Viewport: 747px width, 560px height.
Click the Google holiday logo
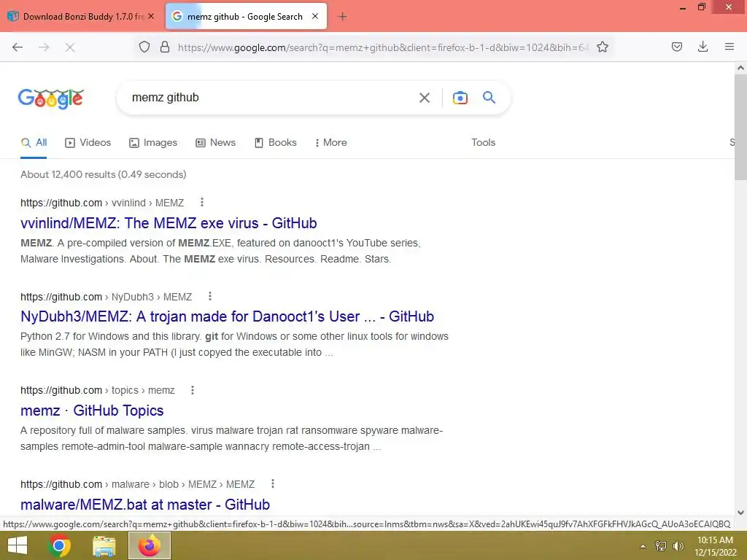(x=51, y=98)
